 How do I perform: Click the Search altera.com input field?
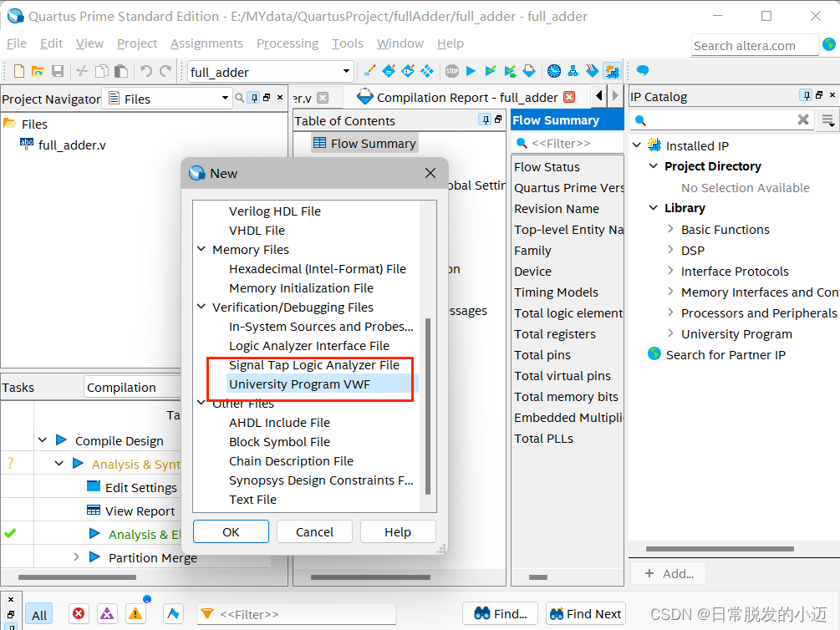coord(754,45)
